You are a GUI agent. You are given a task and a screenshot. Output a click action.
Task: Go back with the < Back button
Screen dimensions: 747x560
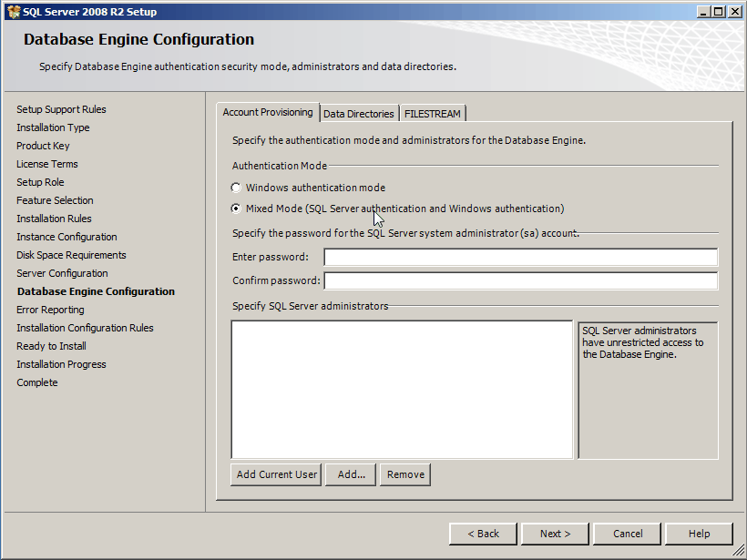(x=483, y=534)
